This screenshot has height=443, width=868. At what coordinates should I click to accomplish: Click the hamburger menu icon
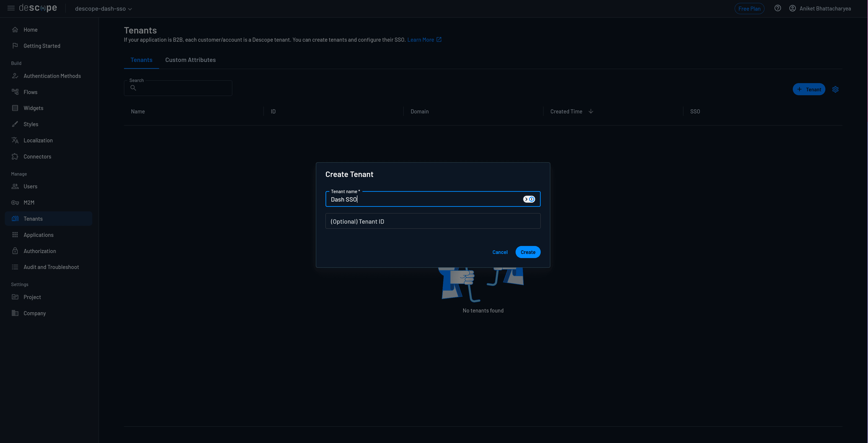pyautogui.click(x=11, y=8)
